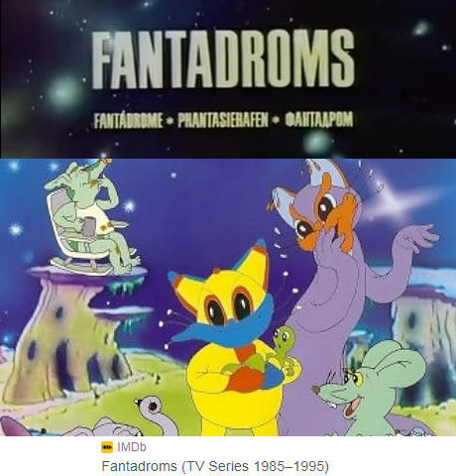Select the Cyrillic ФАНТАДРОМ subtitle word
456x476 pixels.
tap(319, 120)
